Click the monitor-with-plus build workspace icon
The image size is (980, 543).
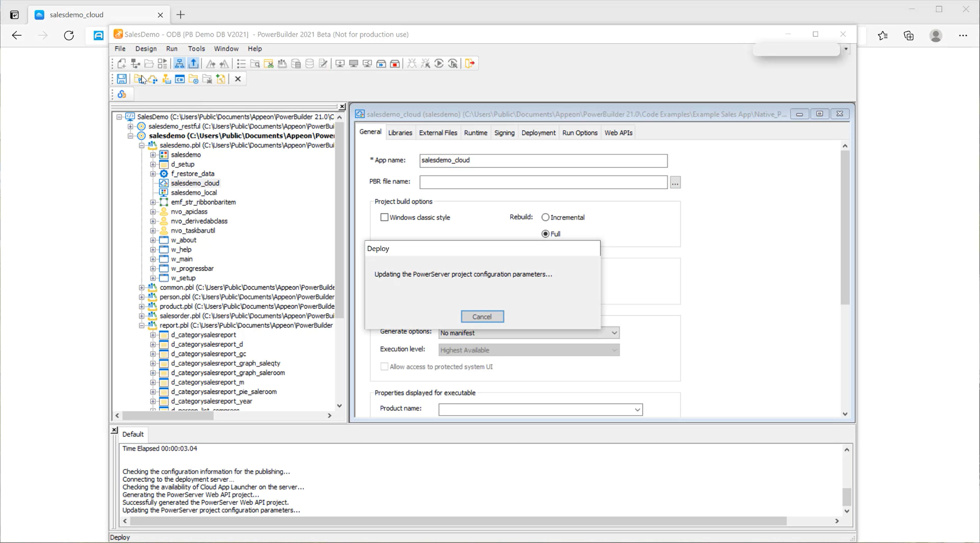(x=340, y=64)
